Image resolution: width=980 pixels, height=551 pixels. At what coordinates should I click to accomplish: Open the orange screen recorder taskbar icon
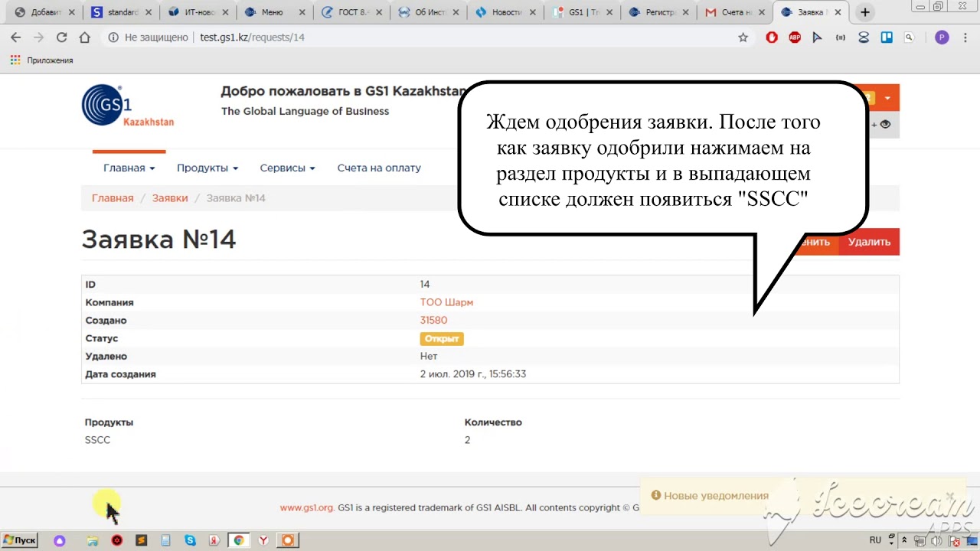point(288,540)
